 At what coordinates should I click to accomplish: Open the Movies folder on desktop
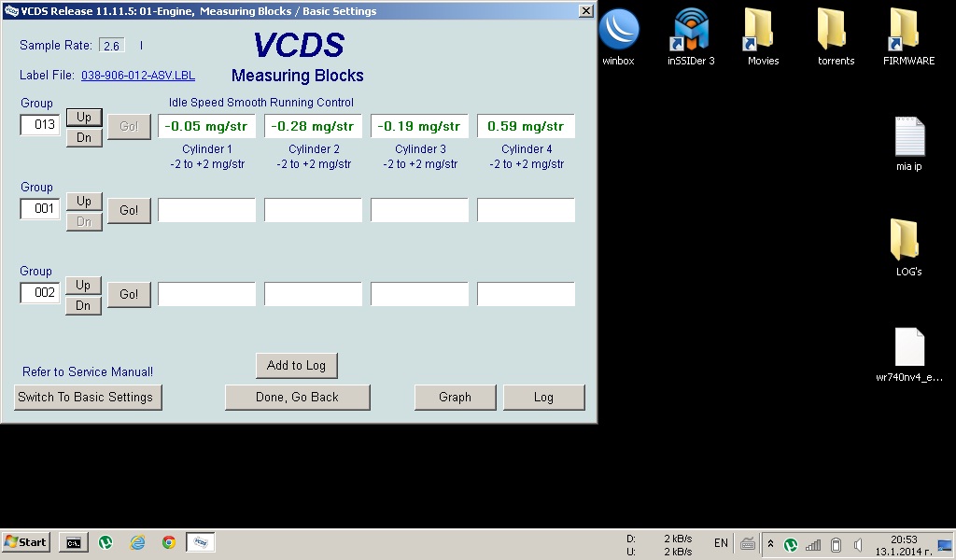pos(763,30)
